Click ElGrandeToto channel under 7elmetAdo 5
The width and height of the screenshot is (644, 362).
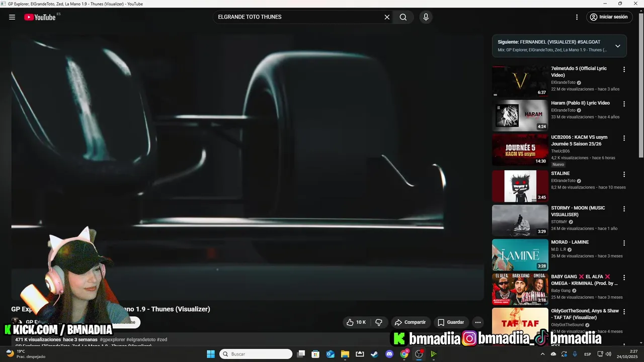563,82
